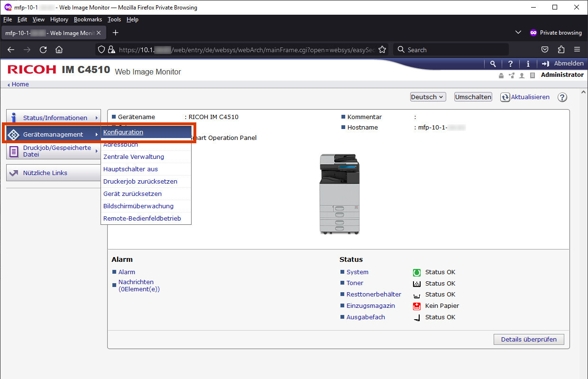Bookmark page with star icon
588x379 pixels.
pyautogui.click(x=382, y=49)
